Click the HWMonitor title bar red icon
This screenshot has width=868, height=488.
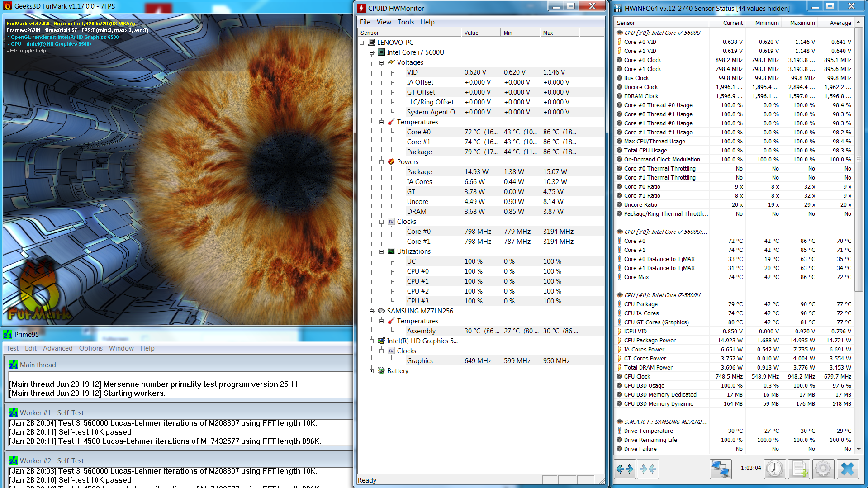tap(361, 8)
